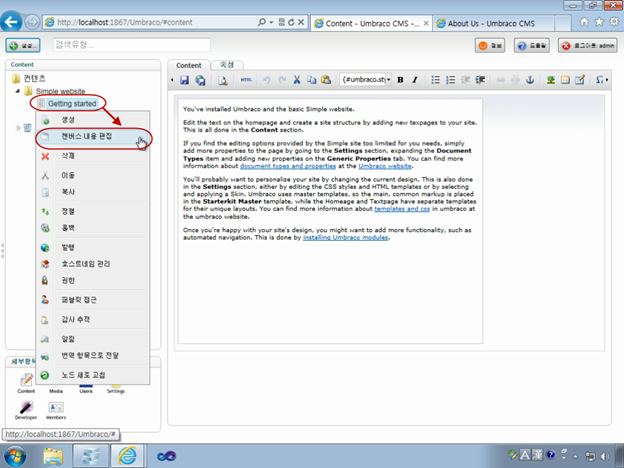This screenshot has height=468, width=624.
Task: Insert an anchor with the anchor icon
Action: tap(530, 80)
